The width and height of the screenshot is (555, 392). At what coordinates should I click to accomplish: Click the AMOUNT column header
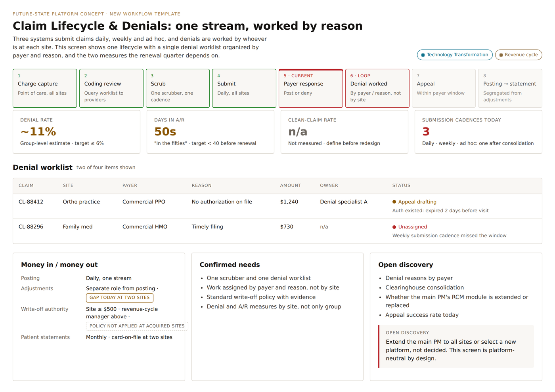pyautogui.click(x=291, y=185)
